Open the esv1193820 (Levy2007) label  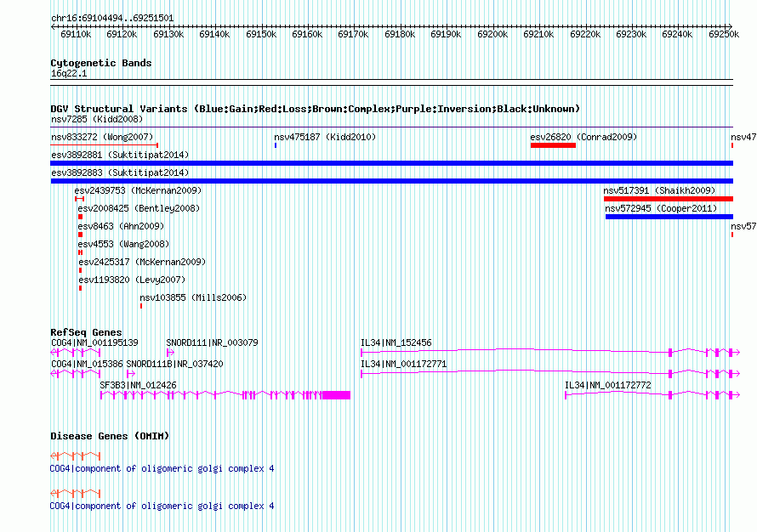tap(132, 280)
